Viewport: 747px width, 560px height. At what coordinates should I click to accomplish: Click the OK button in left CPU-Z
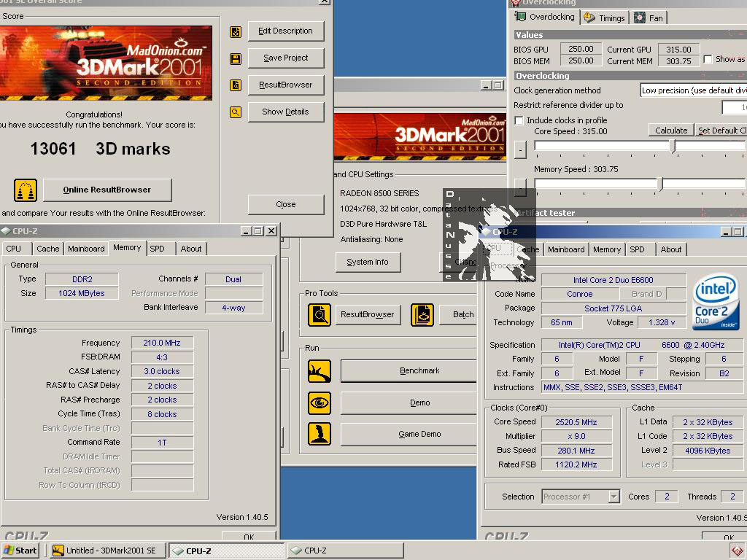click(249, 537)
